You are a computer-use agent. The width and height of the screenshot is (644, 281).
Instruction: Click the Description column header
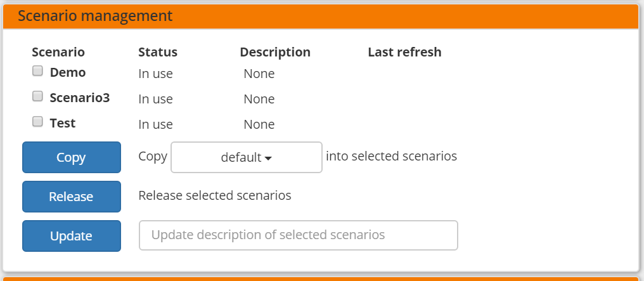click(275, 52)
